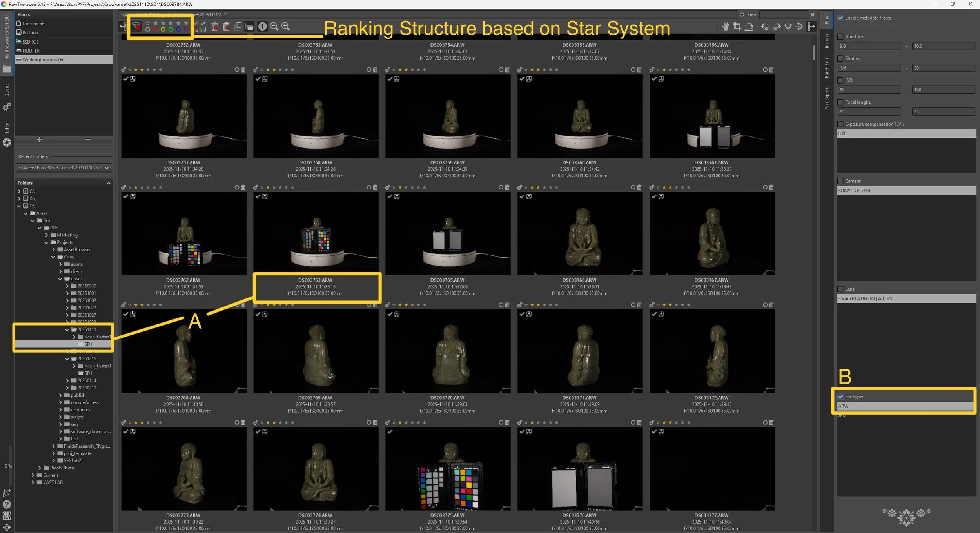
Task: Select the crop tool icon
Action: tap(737, 26)
